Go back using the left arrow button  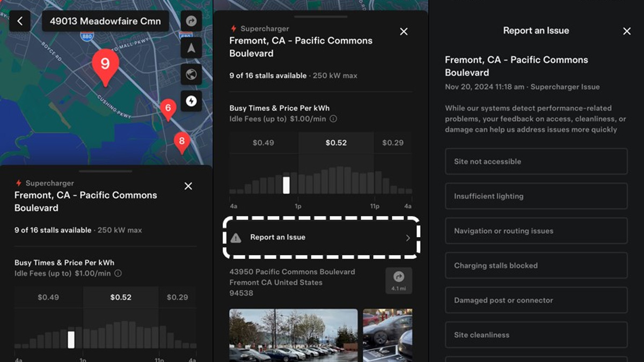pyautogui.click(x=20, y=21)
